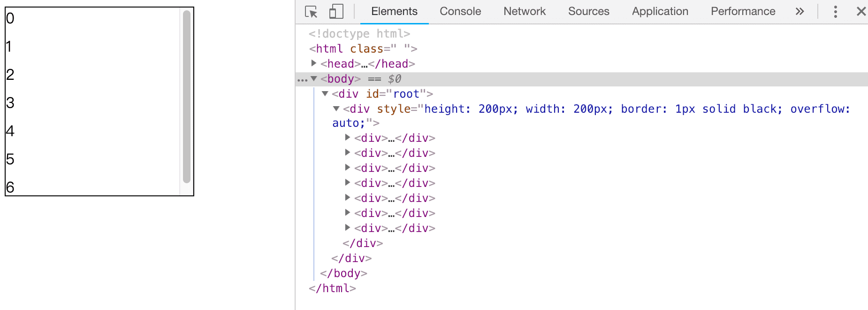
Task: Open the Network tab
Action: [525, 12]
